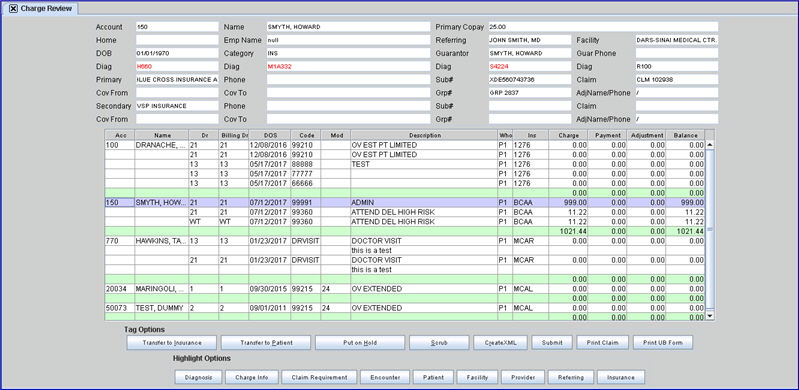Click the Diag field M1A332
The width and height of the screenshot is (799, 390).
[349, 66]
